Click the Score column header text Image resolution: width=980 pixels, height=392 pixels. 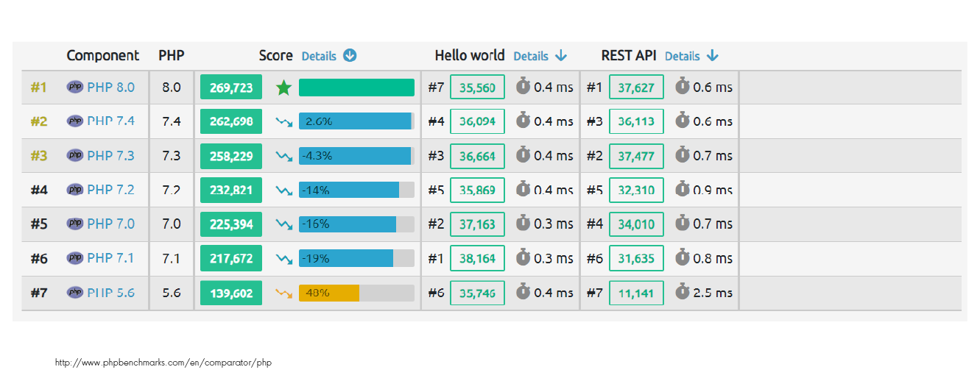pyautogui.click(x=275, y=56)
